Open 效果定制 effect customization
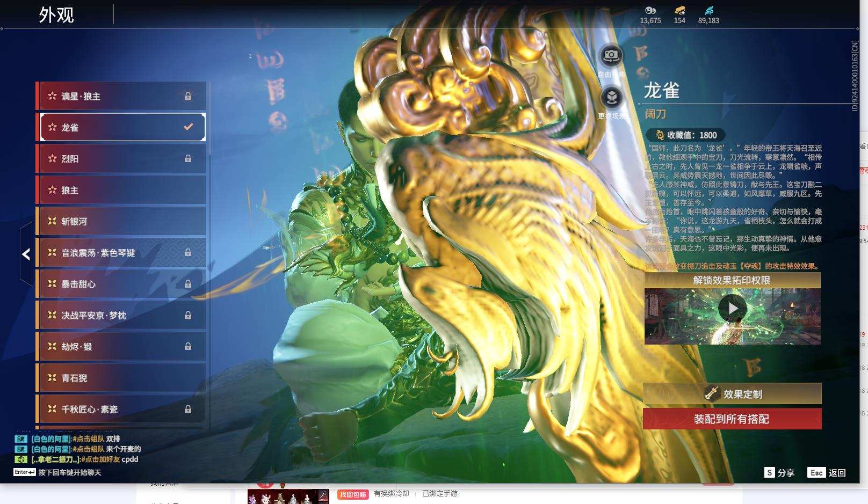Viewport: 868px width, 504px height. pyautogui.click(x=732, y=394)
